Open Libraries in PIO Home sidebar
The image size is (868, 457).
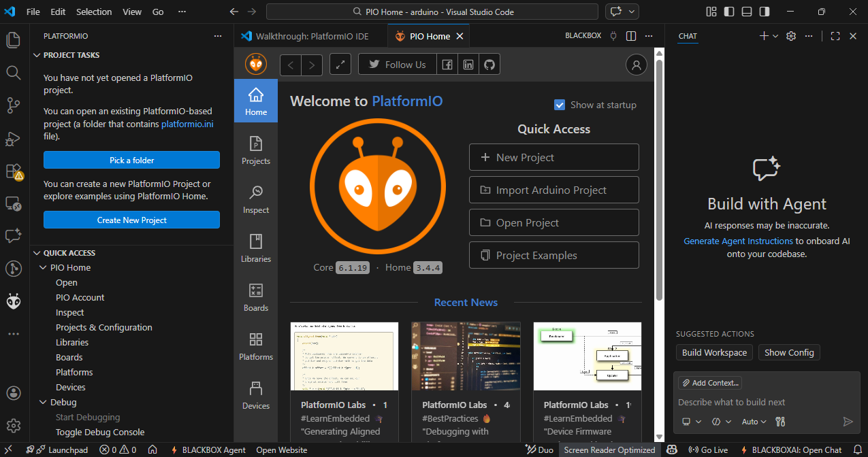click(256, 248)
